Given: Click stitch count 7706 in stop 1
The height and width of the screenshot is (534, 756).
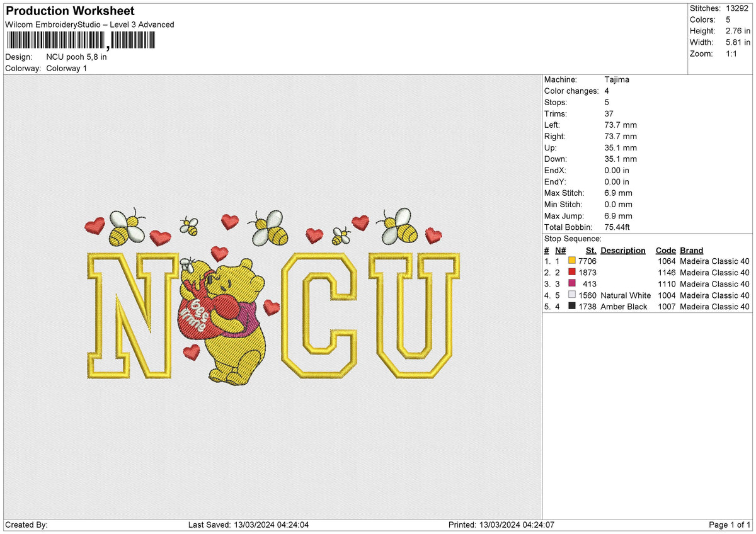Looking at the screenshot, I should (588, 261).
